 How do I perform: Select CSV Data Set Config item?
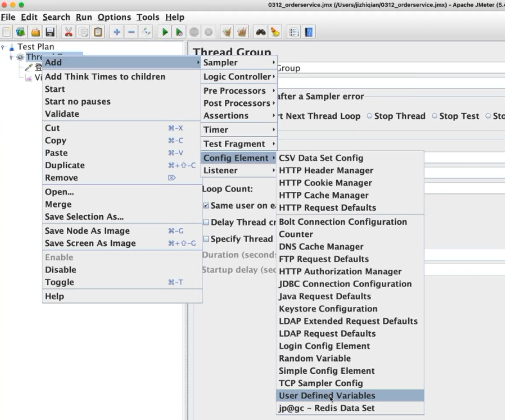coord(350,158)
